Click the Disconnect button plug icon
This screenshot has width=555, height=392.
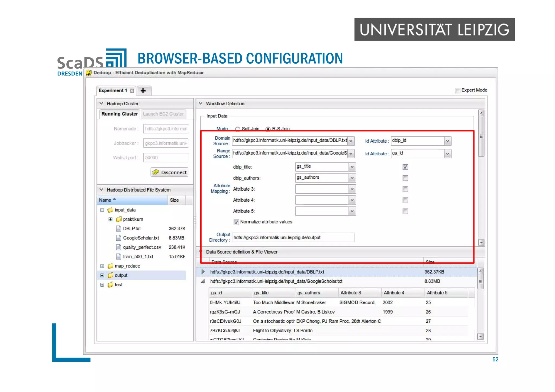click(x=156, y=172)
